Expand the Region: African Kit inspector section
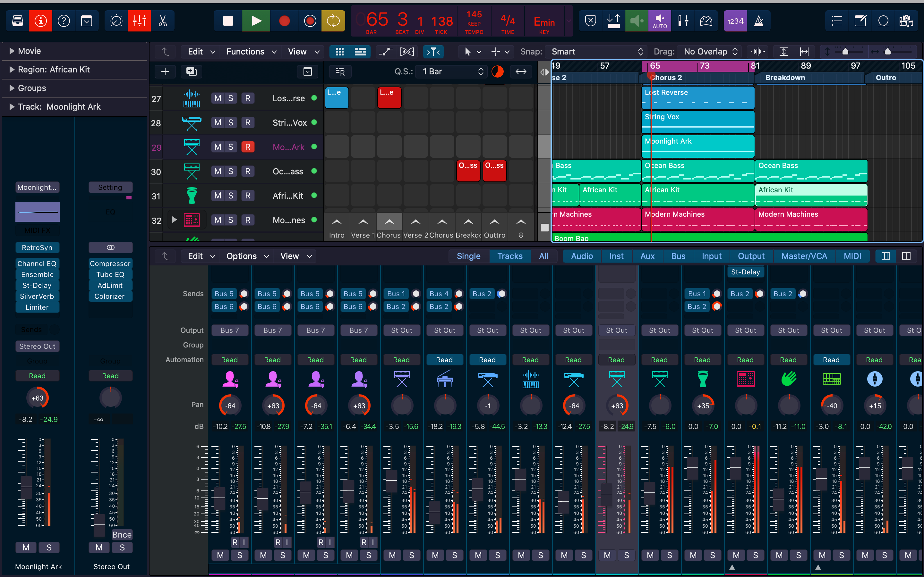The width and height of the screenshot is (924, 577). (12, 70)
